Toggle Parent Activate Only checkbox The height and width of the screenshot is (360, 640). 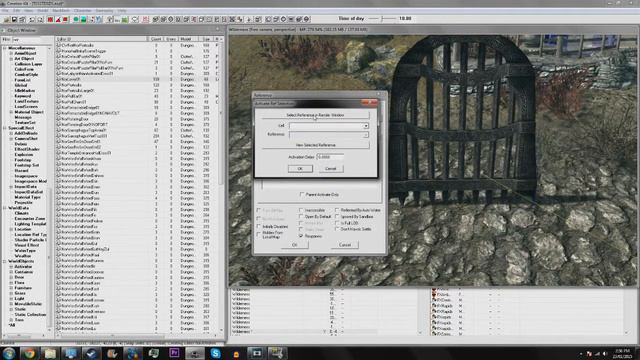point(302,195)
